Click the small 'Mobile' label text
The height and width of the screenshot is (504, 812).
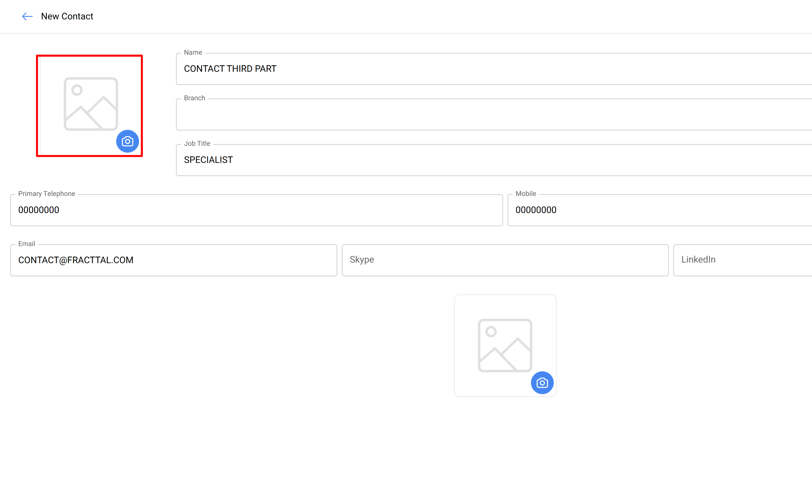click(526, 194)
